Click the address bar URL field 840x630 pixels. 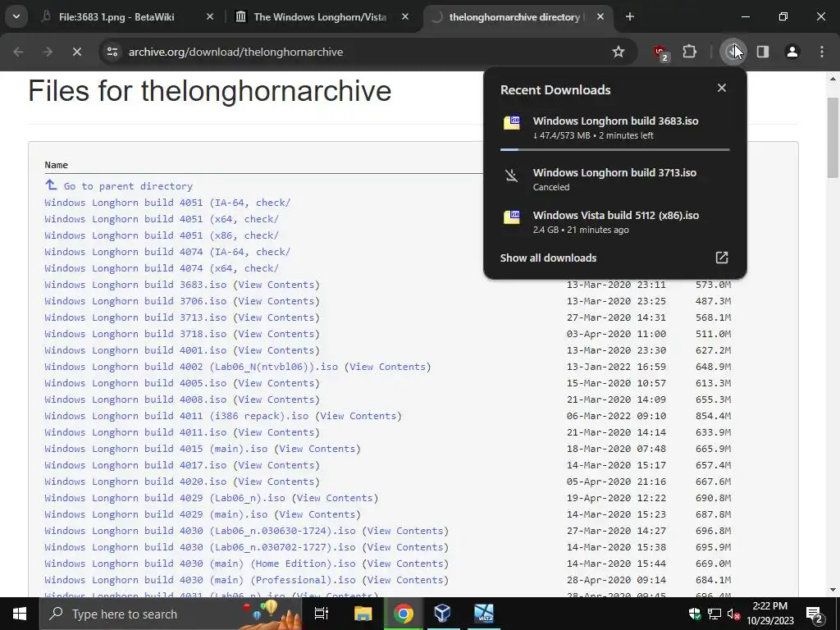364,52
